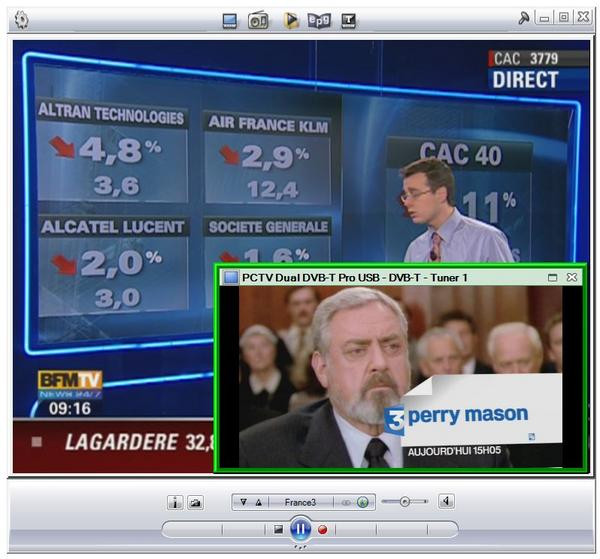Click the PCTV Dual DVB-T Pro title bar
The image size is (600, 559).
coord(401,278)
